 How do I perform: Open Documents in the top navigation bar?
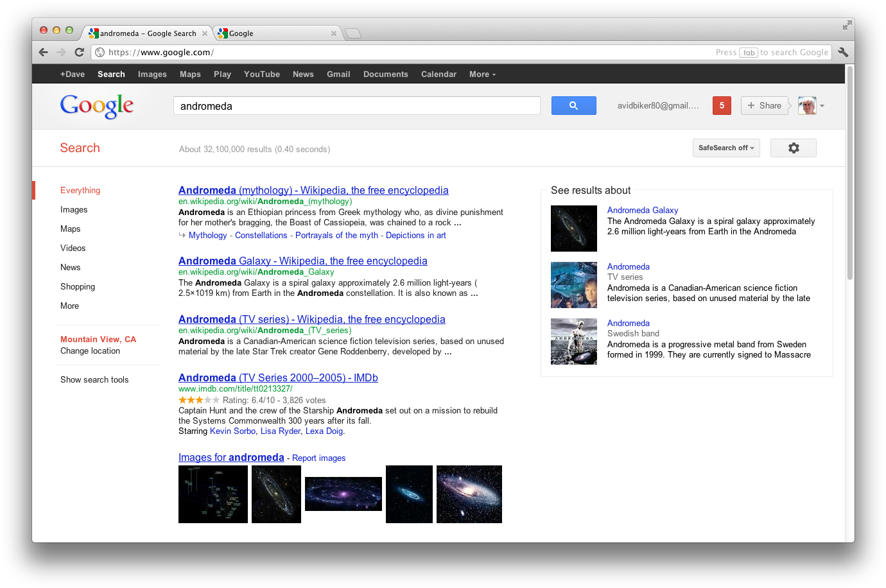click(386, 74)
